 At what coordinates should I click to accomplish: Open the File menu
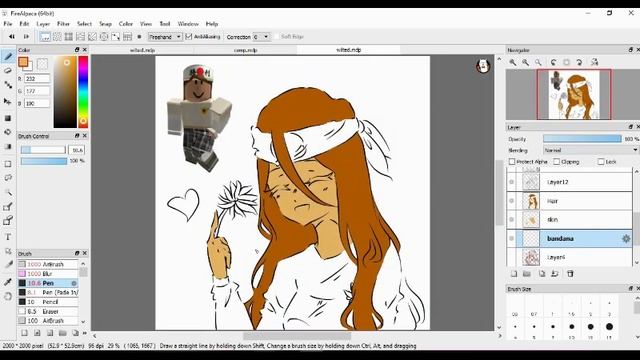click(x=8, y=24)
